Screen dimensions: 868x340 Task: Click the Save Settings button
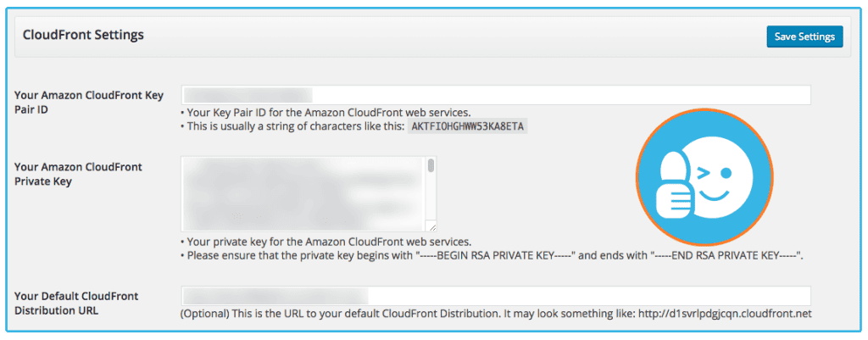804,36
